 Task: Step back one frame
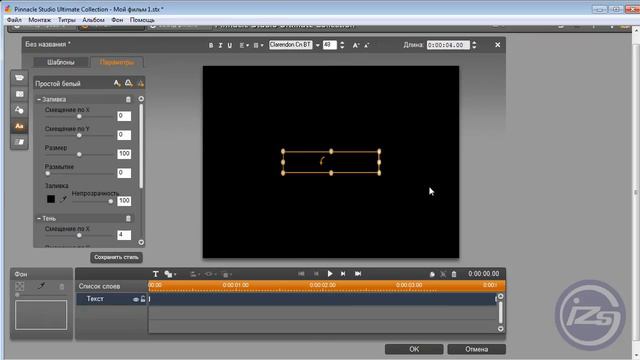[x=316, y=273]
